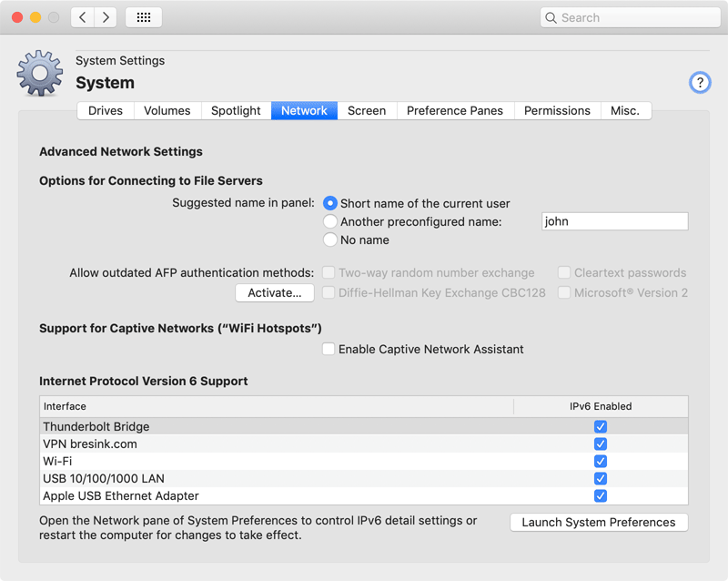The width and height of the screenshot is (728, 581).
Task: Open the Spotlight tab
Action: pos(236,110)
